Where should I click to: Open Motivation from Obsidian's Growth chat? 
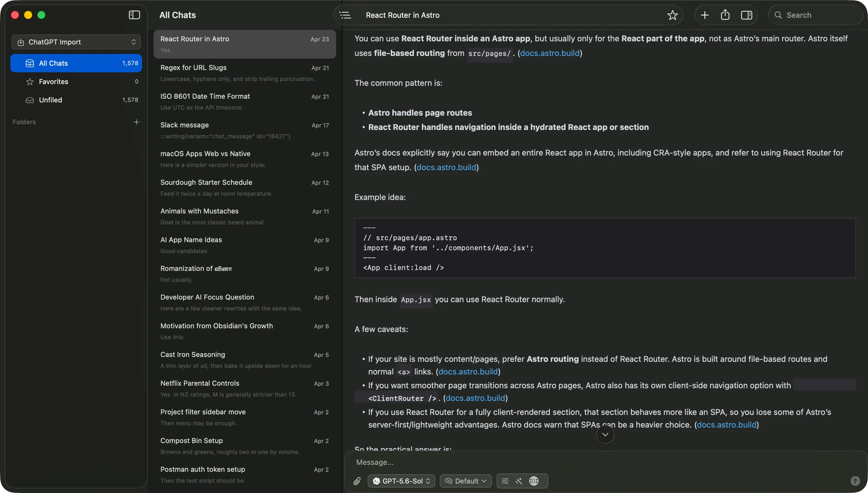(x=245, y=331)
